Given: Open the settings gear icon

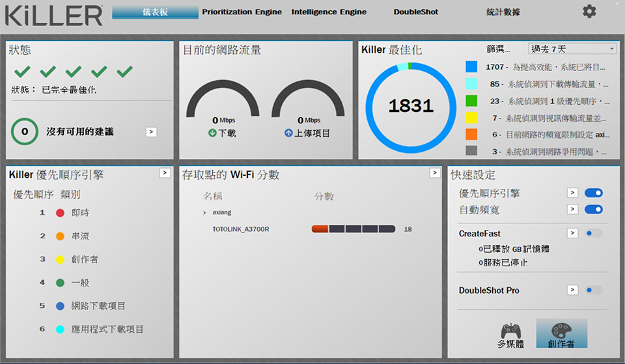Looking at the screenshot, I should click(589, 12).
